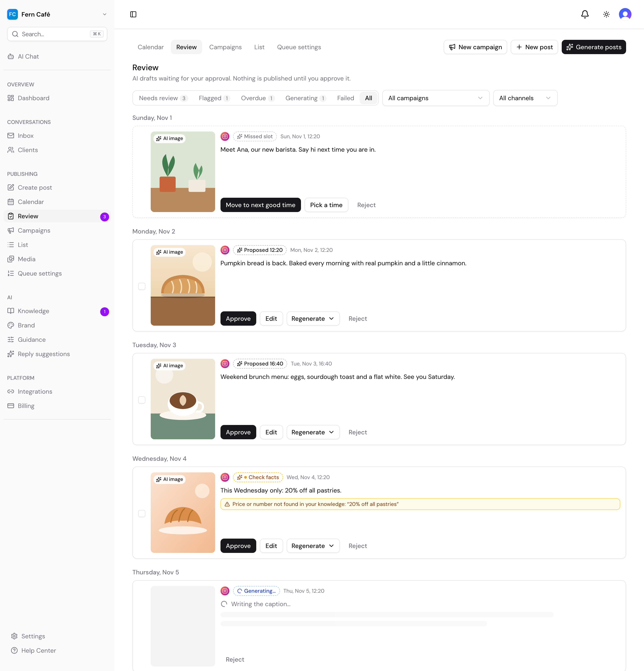This screenshot has height=671, width=644.
Task: Open Brand settings in sidebar
Action: coord(57,326)
